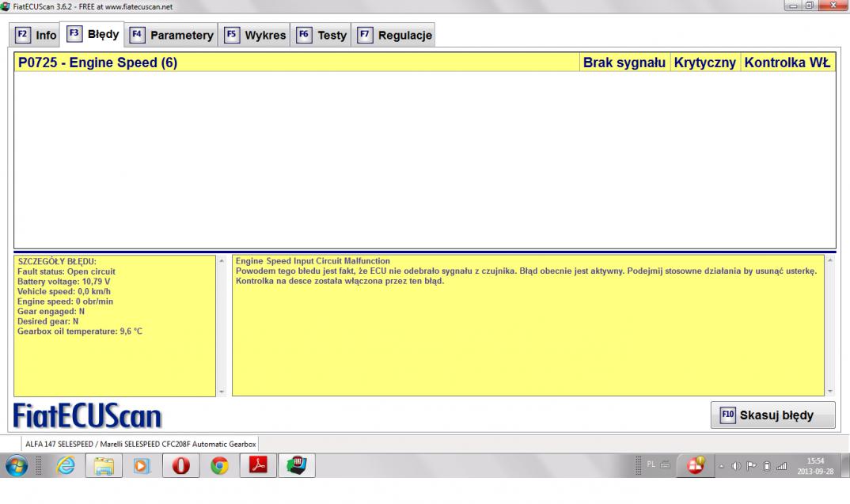Select the P0725 Engine Speed fault row
Viewport: 850px width, 504px height.
(424, 63)
